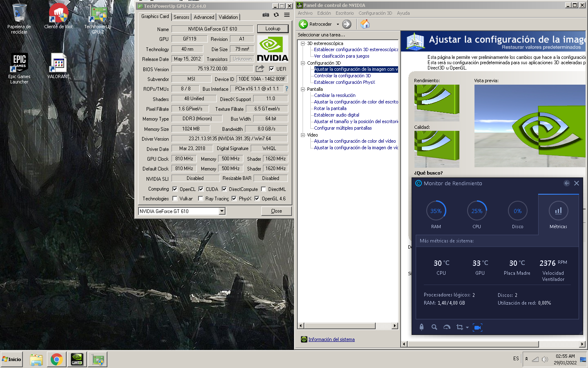
Task: Click the forward arrow in NVIDIA panel
Action: click(347, 24)
